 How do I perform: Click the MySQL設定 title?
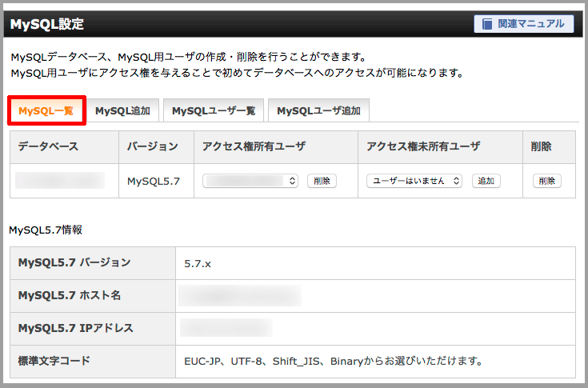(x=47, y=24)
